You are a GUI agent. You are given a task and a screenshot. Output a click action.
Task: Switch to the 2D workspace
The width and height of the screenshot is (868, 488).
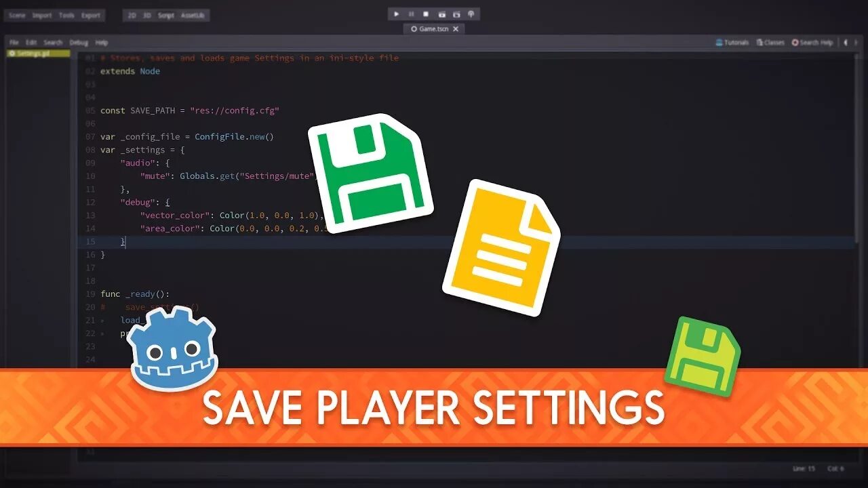[132, 15]
